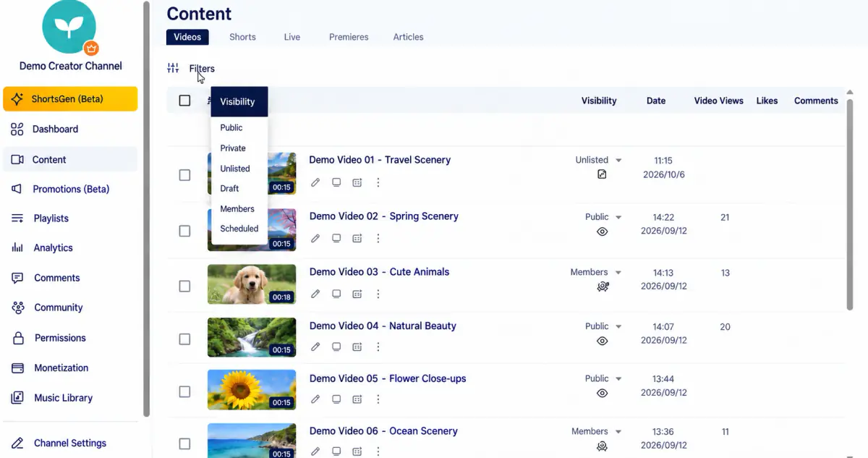This screenshot has height=458, width=868.
Task: Check the box for Demo Video 01
Action: (x=184, y=175)
